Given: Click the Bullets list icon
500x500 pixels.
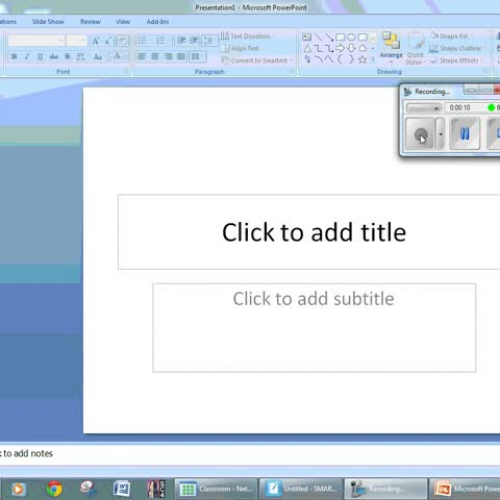Looking at the screenshot, I should click(x=143, y=41).
